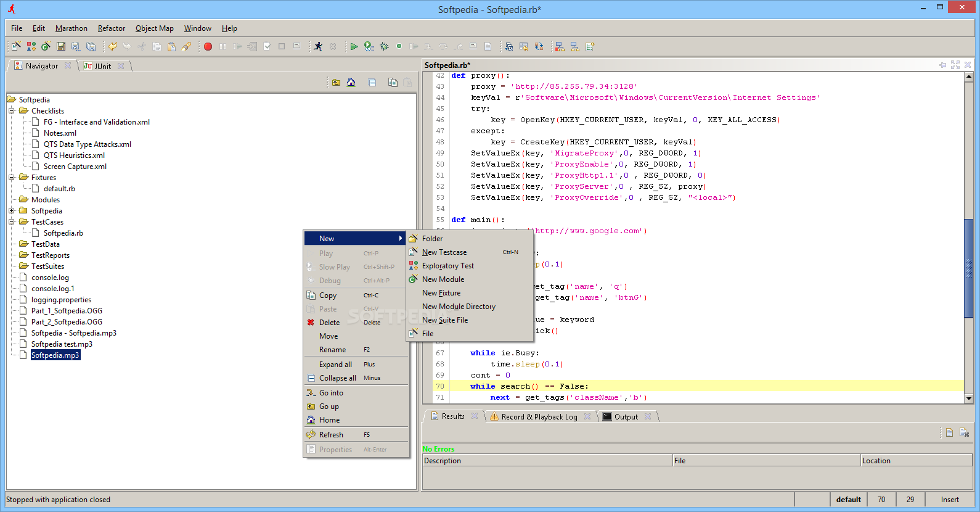Click the New Module toolbar icon

click(46, 46)
